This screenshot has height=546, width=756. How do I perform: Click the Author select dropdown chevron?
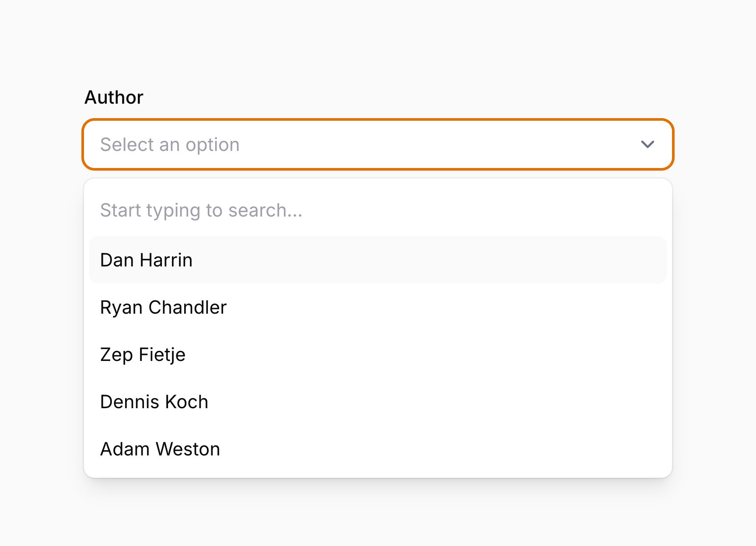coord(647,144)
